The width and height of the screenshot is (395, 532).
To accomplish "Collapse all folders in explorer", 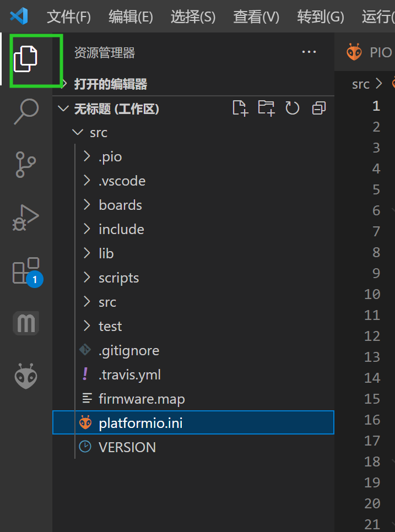I will (x=318, y=108).
